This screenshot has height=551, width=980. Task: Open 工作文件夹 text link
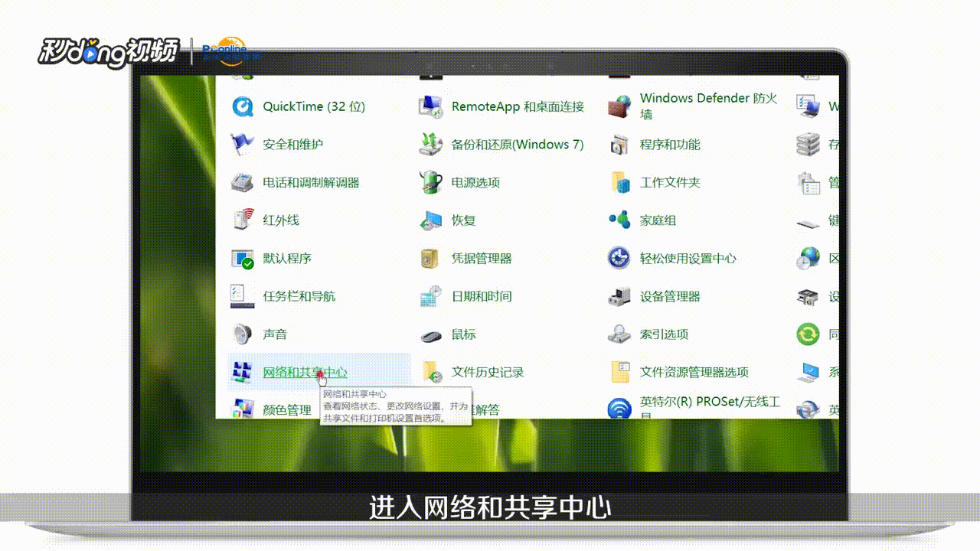pos(670,182)
